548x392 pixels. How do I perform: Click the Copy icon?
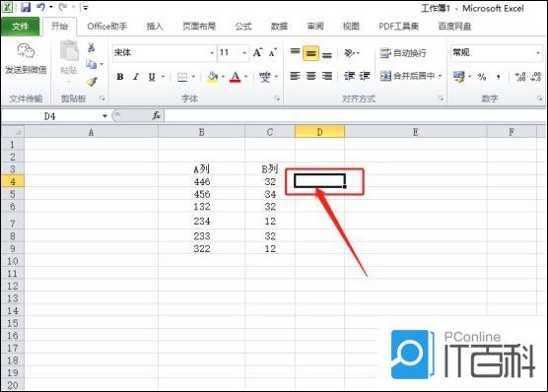[x=92, y=64]
